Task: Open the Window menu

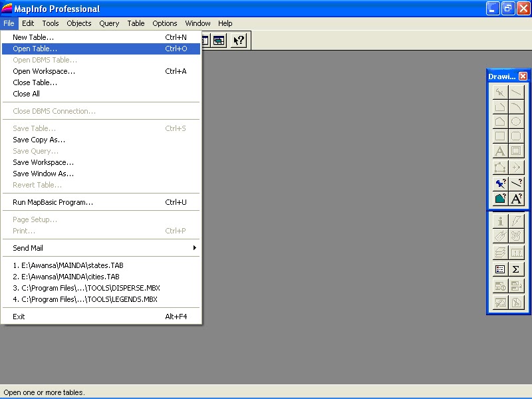Action: 198,23
